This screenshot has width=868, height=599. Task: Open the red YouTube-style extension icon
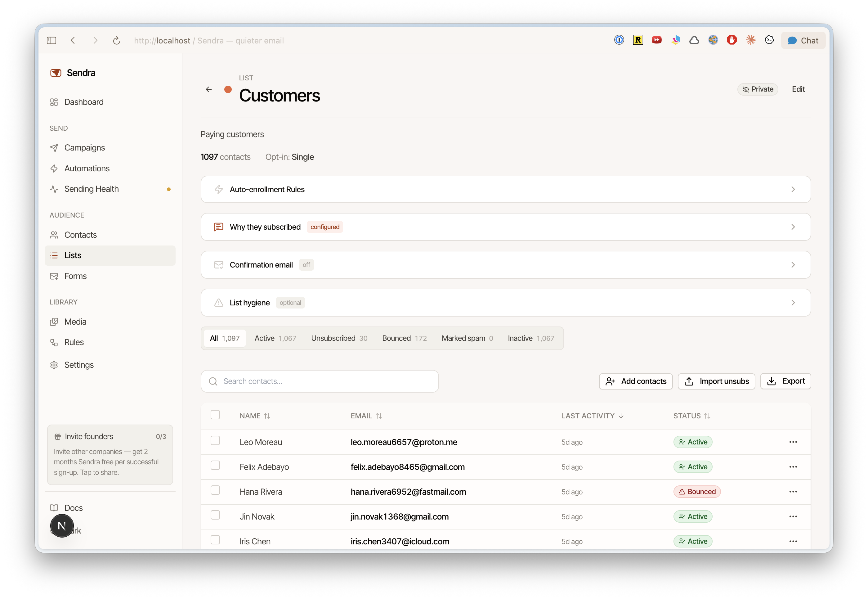click(x=656, y=40)
